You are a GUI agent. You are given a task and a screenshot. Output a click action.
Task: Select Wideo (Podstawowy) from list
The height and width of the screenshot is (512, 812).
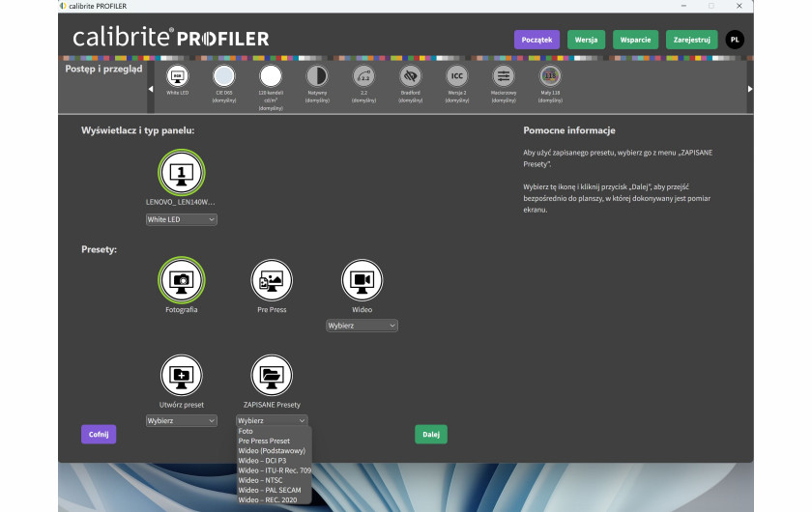tap(274, 451)
